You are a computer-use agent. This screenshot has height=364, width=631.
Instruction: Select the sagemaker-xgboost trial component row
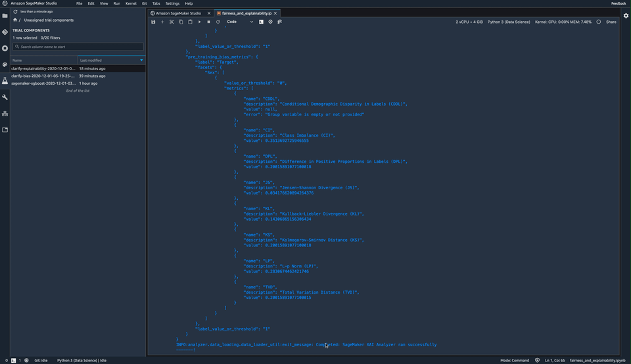(78, 83)
